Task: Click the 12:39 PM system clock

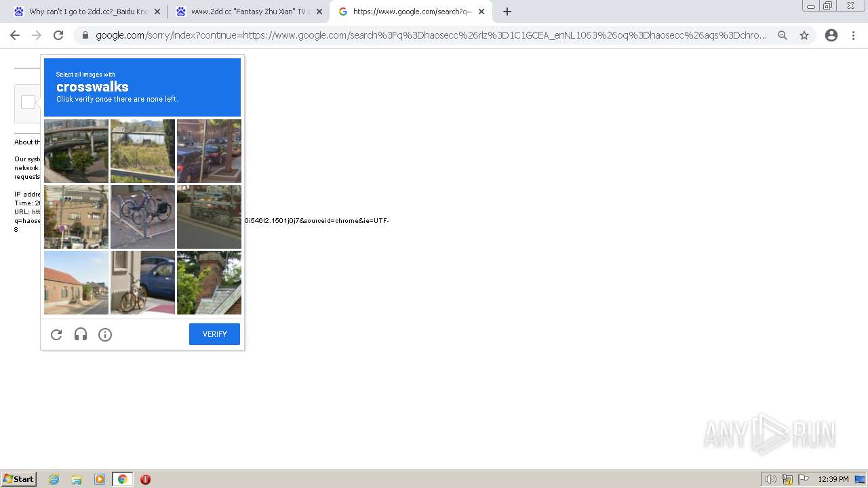Action: [833, 479]
